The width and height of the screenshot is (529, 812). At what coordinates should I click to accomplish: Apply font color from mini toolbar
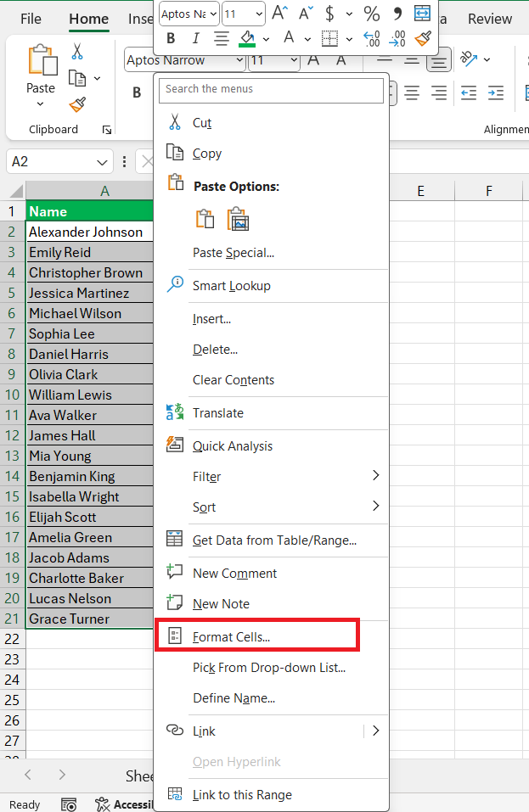[289, 38]
